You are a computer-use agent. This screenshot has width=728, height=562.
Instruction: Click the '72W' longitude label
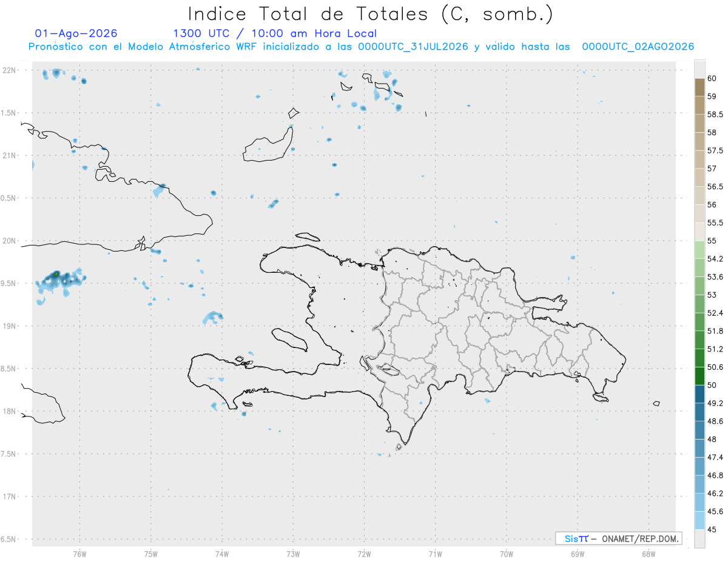point(364,554)
